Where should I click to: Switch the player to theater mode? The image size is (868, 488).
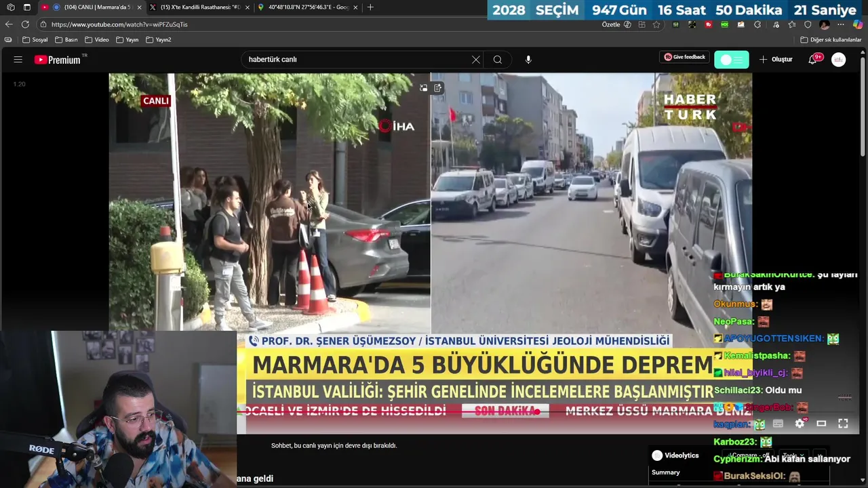(x=821, y=424)
